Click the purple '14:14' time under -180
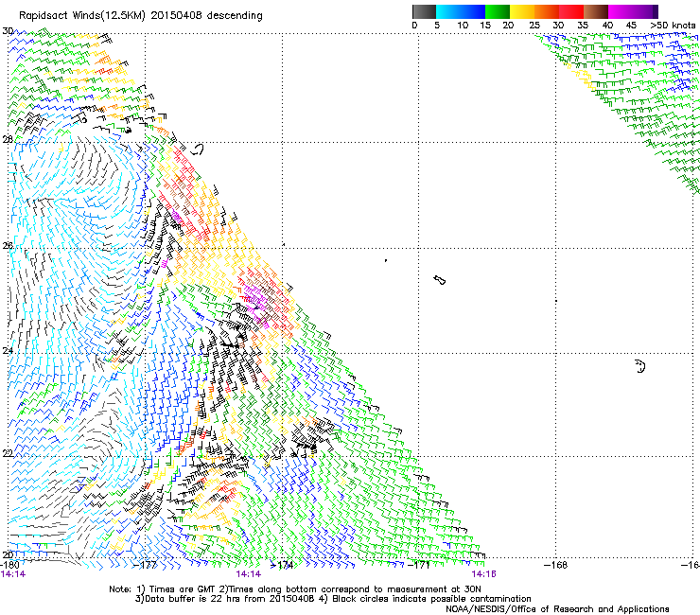700x615 pixels. pos(13,574)
